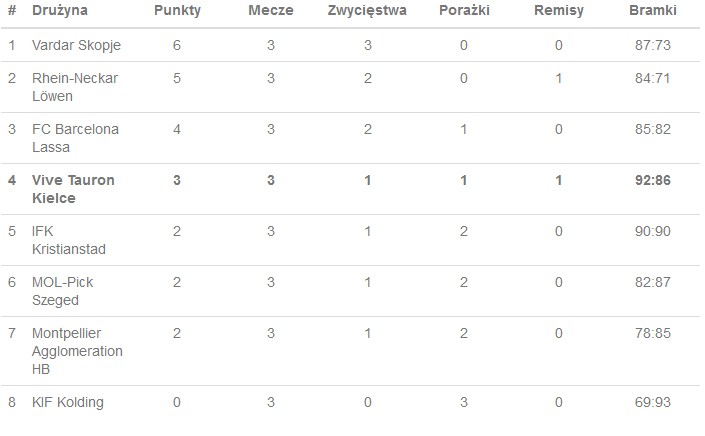Click Montpellier Agglomeration HB team name
Viewport: 705px width, 436px height.
[x=77, y=351]
